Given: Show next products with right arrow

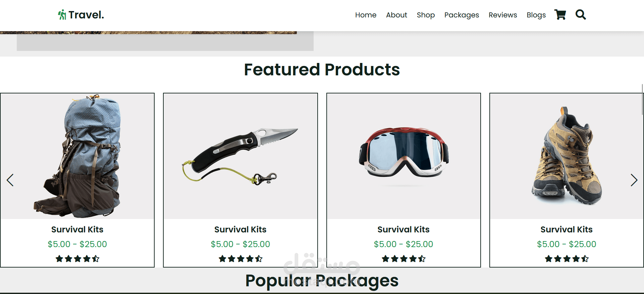Looking at the screenshot, I should [x=634, y=180].
